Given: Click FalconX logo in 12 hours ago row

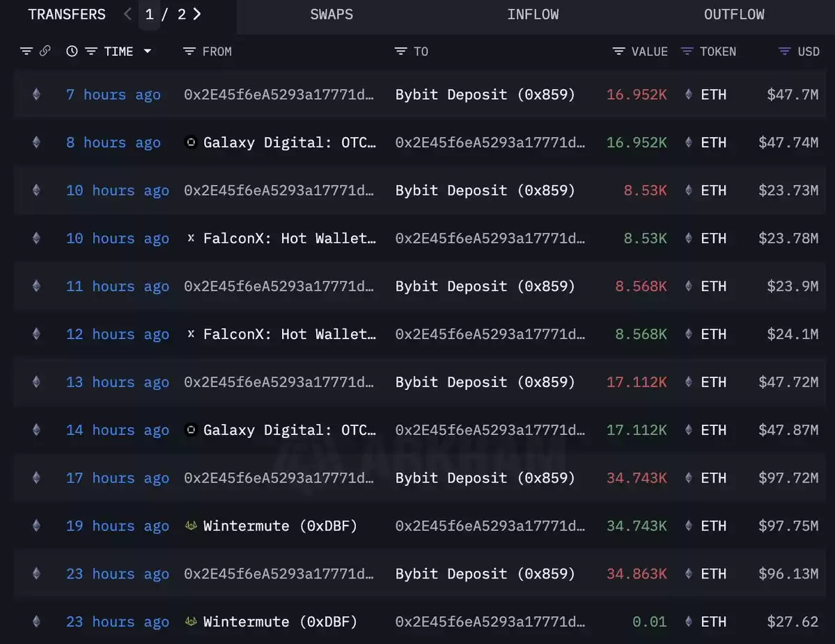Looking at the screenshot, I should pos(191,333).
